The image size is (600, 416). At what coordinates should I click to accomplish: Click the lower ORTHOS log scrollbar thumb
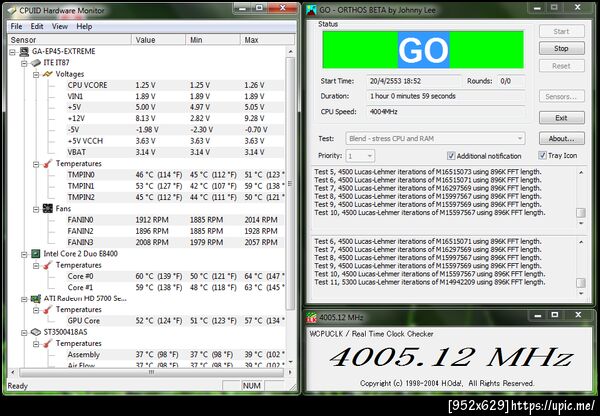point(581,282)
